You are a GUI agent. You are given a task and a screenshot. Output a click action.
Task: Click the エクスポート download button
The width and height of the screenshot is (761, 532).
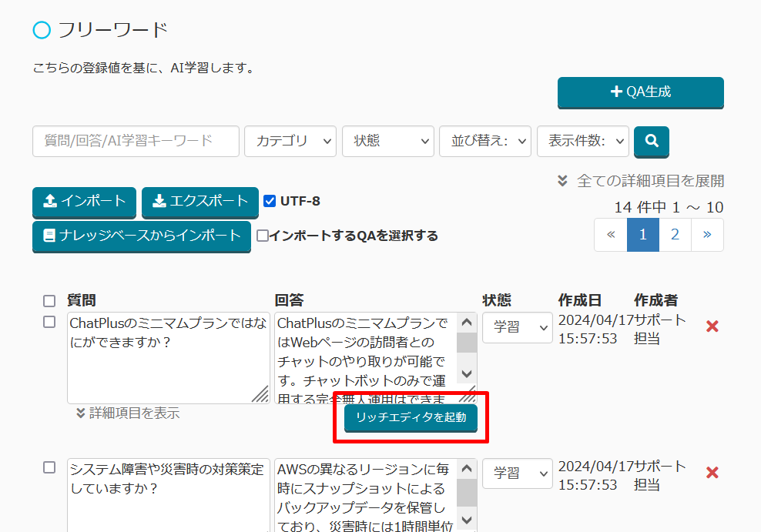[200, 202]
